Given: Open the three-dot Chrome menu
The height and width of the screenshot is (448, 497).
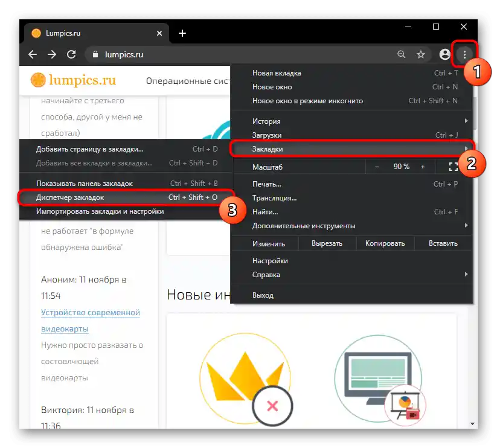Looking at the screenshot, I should (464, 54).
